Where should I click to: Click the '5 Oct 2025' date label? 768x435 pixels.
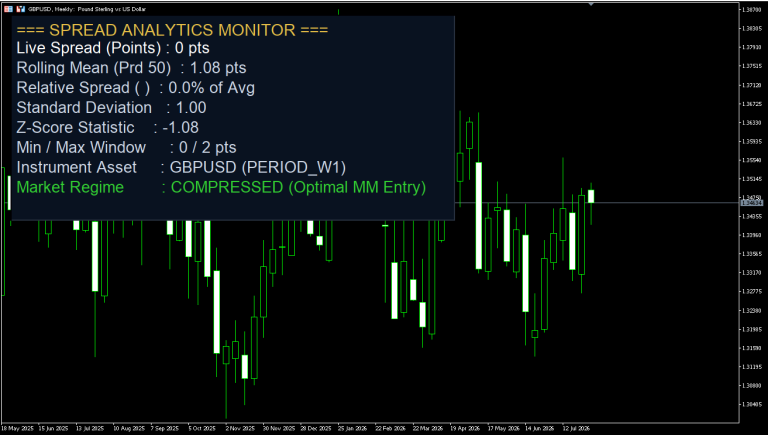coord(202,428)
